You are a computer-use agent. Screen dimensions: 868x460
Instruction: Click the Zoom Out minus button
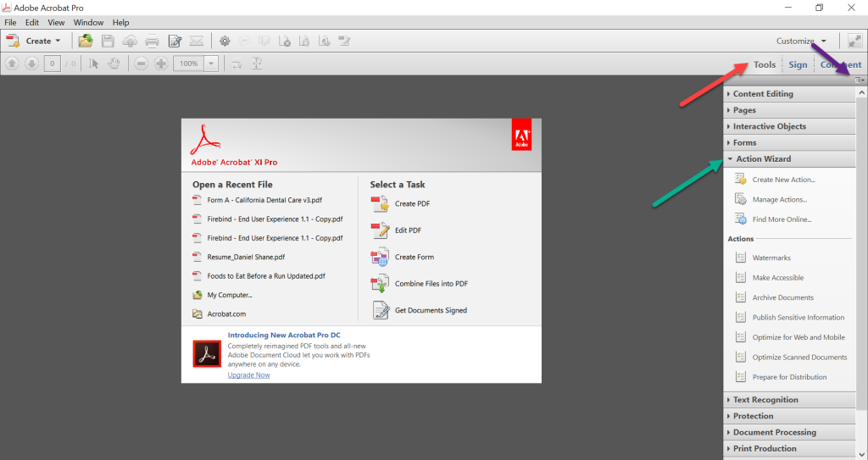click(x=142, y=64)
